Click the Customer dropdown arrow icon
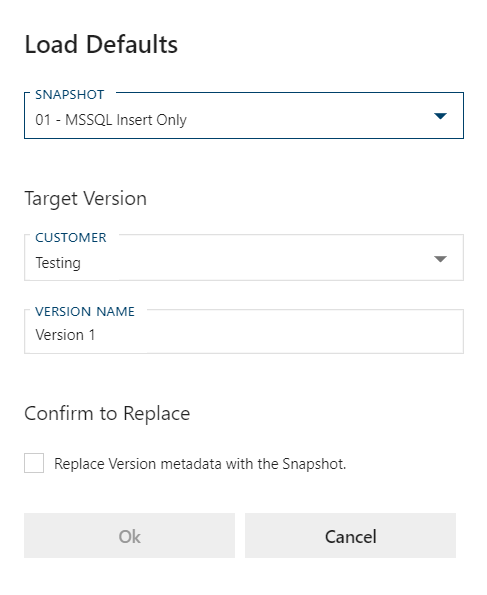The width and height of the screenshot is (487, 595). [x=440, y=259]
